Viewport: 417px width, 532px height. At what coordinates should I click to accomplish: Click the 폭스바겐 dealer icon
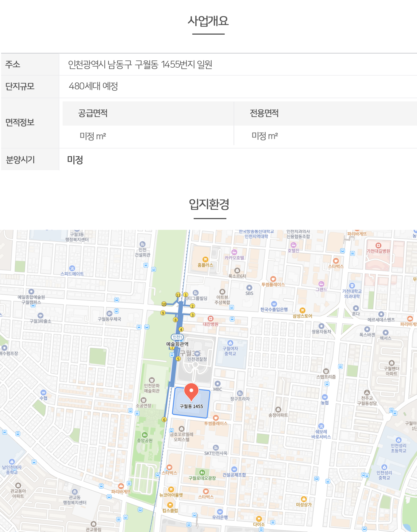(367, 329)
